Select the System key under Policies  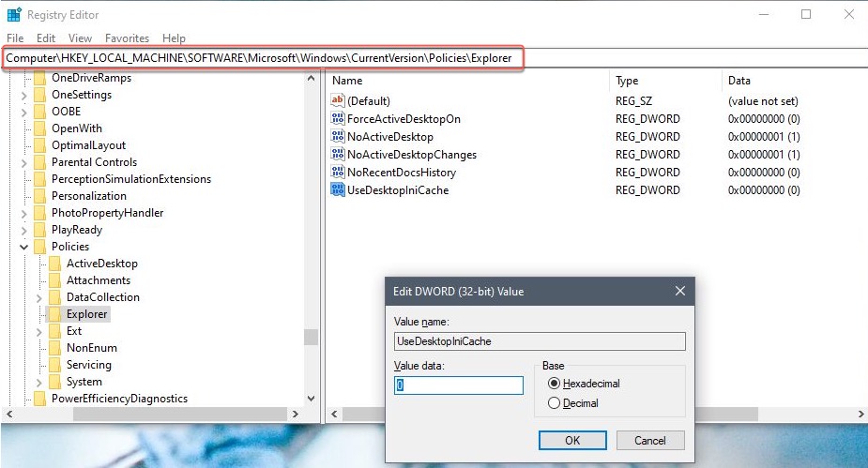(x=84, y=382)
